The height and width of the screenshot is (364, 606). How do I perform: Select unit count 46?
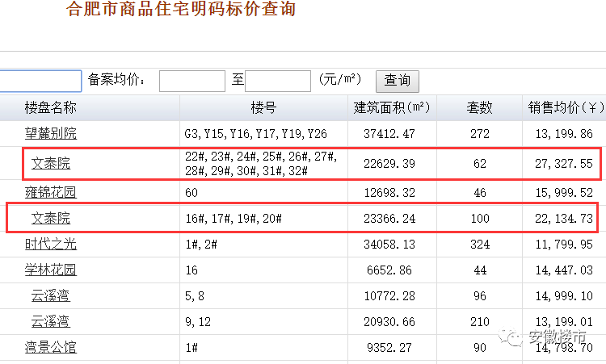click(480, 193)
